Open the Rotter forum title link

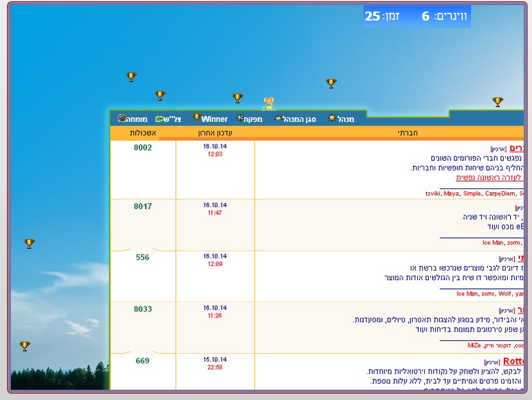514,361
